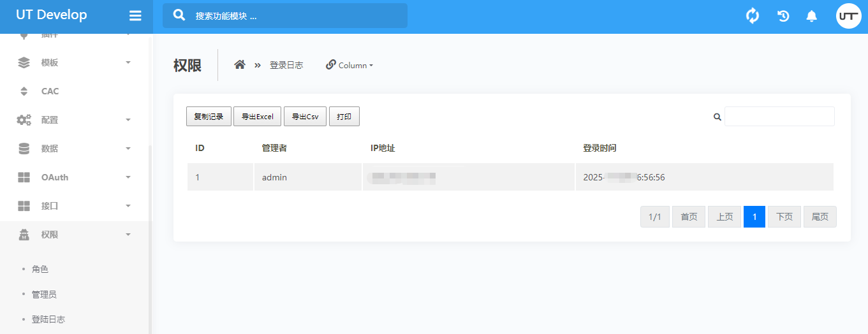Open the CAC sidebar item

[50, 91]
